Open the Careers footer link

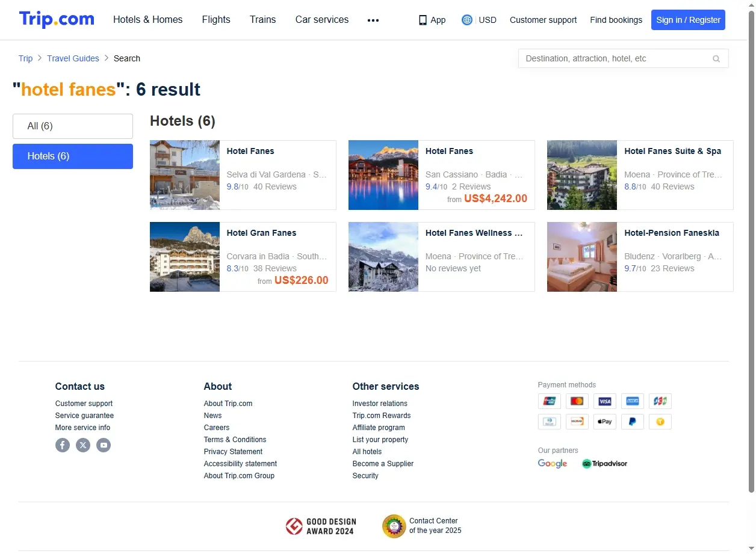pyautogui.click(x=217, y=428)
